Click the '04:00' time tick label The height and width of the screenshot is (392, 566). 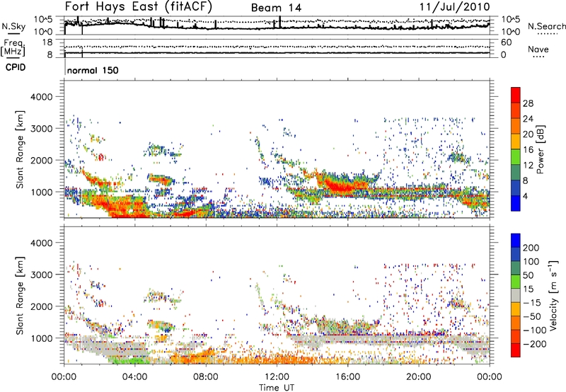coord(135,377)
